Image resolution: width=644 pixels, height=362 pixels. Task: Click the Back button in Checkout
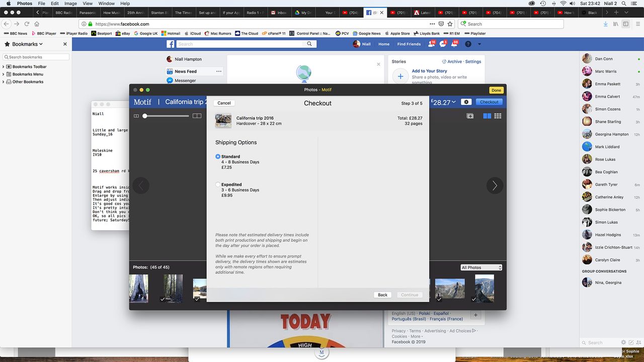click(383, 295)
